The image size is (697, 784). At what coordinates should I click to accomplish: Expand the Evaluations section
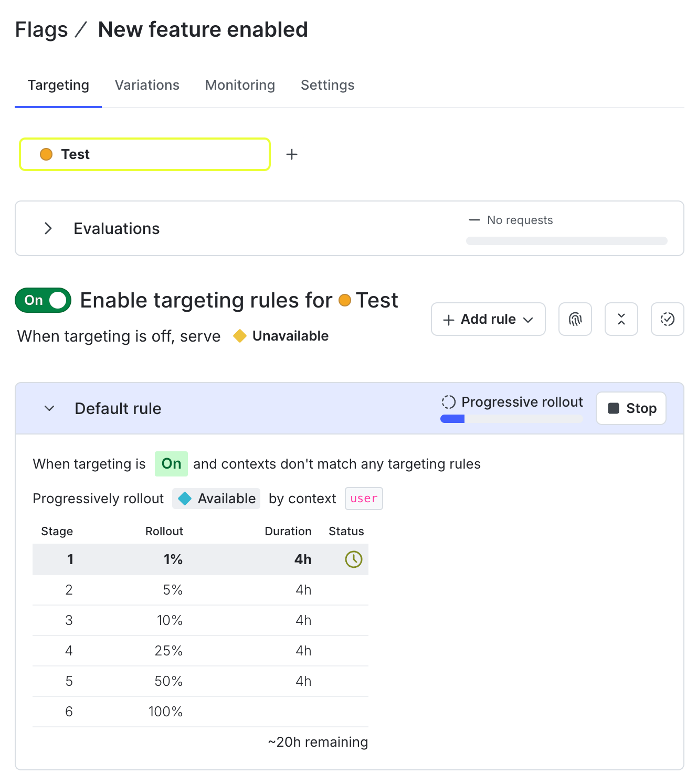tap(48, 228)
